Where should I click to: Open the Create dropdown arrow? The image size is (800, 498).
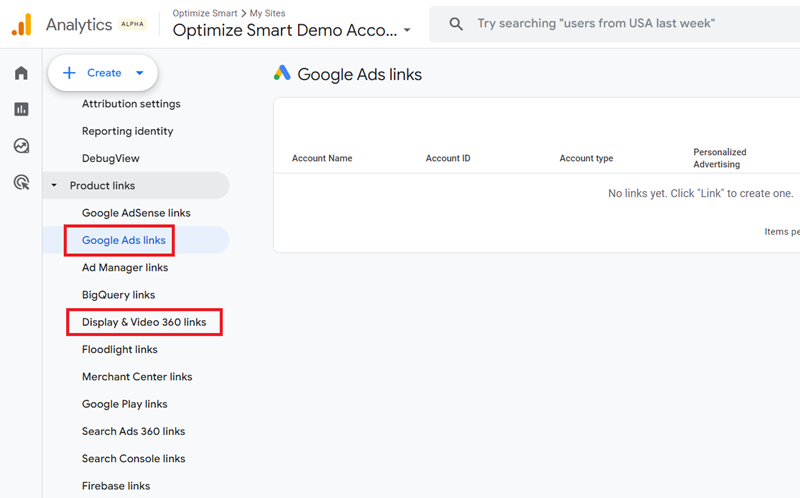click(x=139, y=73)
